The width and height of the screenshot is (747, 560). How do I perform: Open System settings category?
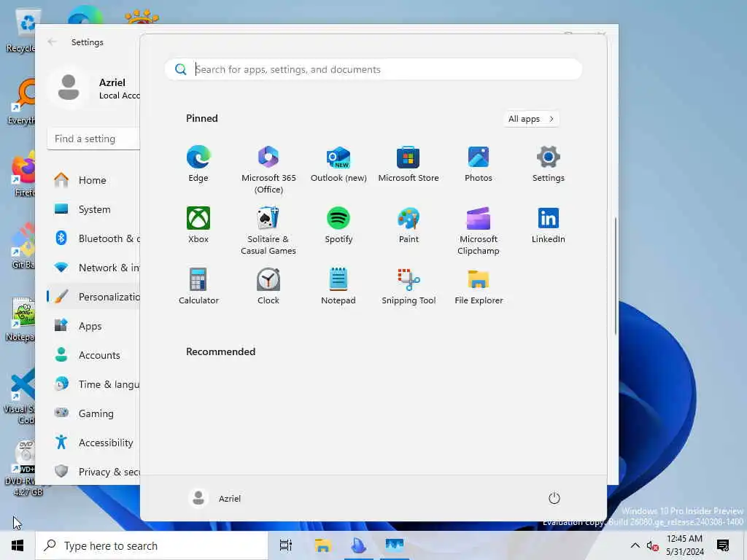pyautogui.click(x=93, y=209)
